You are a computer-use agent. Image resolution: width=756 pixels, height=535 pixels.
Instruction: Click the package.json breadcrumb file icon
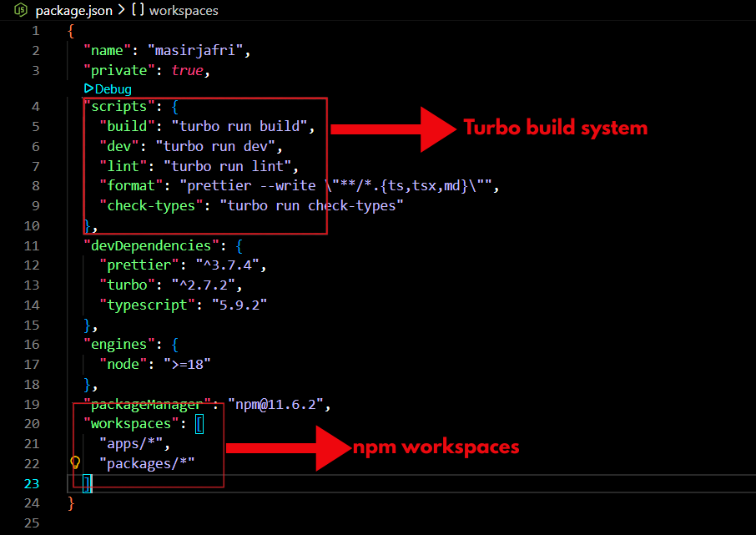[x=21, y=10]
